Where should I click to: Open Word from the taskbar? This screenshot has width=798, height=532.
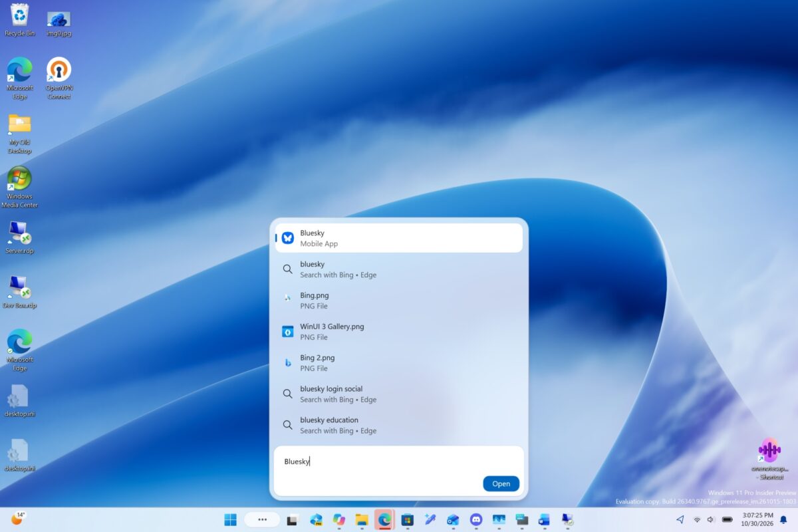coord(545,519)
